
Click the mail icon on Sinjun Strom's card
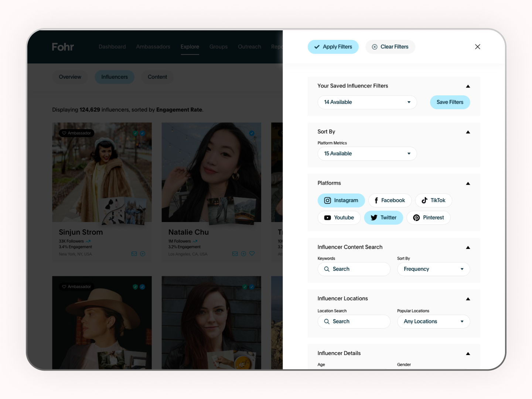pos(134,254)
